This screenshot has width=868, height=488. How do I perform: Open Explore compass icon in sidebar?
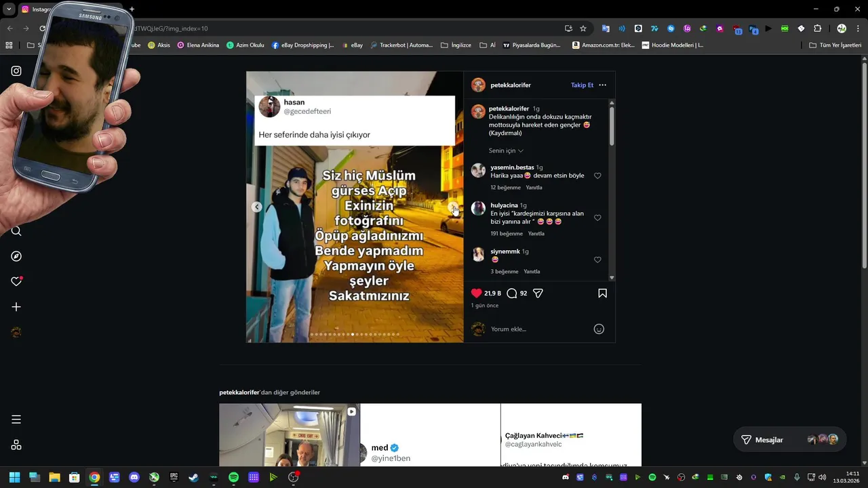pyautogui.click(x=16, y=256)
